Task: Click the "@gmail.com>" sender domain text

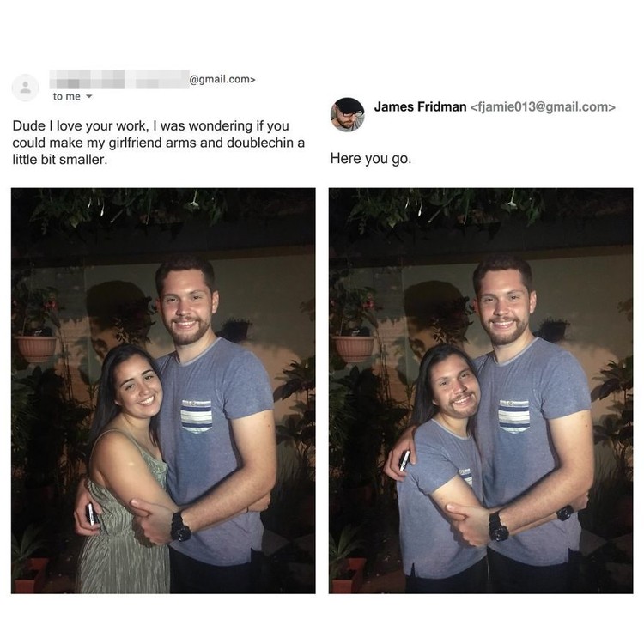Action: pos(222,79)
